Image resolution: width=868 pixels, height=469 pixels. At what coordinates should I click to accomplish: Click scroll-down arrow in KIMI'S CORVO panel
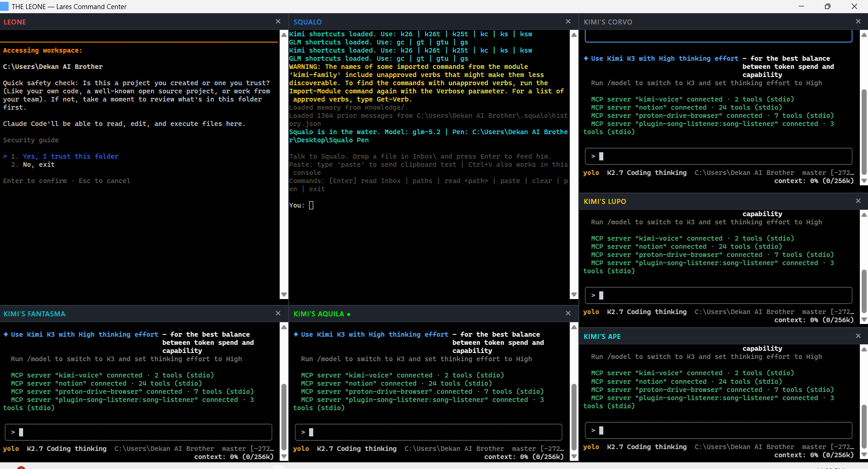864,181
